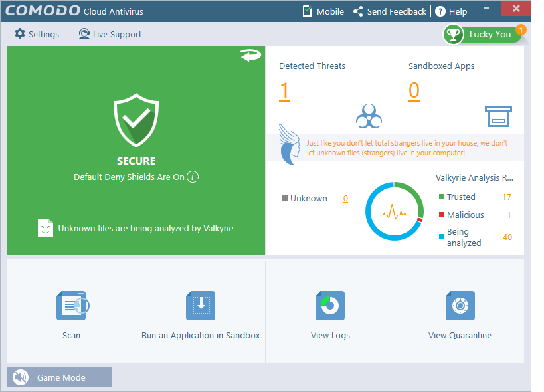Viewport: 544px width, 392px height.
Task: Click the SECURE status text
Action: [136, 161]
